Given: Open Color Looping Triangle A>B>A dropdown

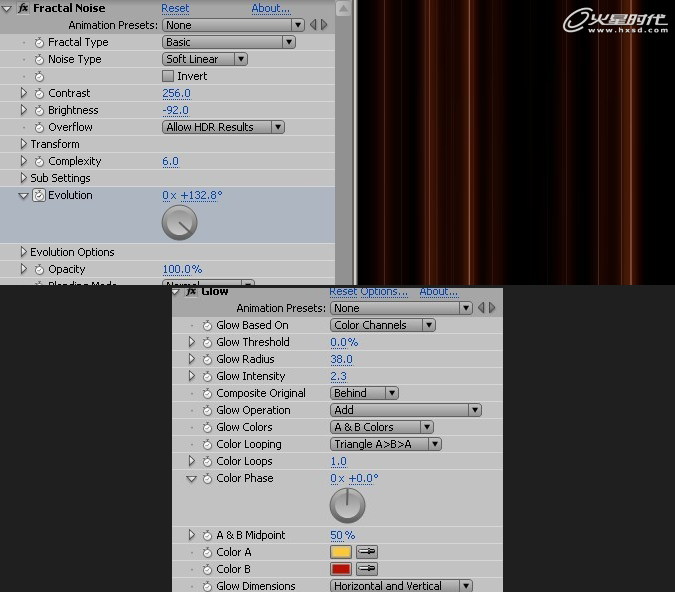Looking at the screenshot, I should coord(386,444).
